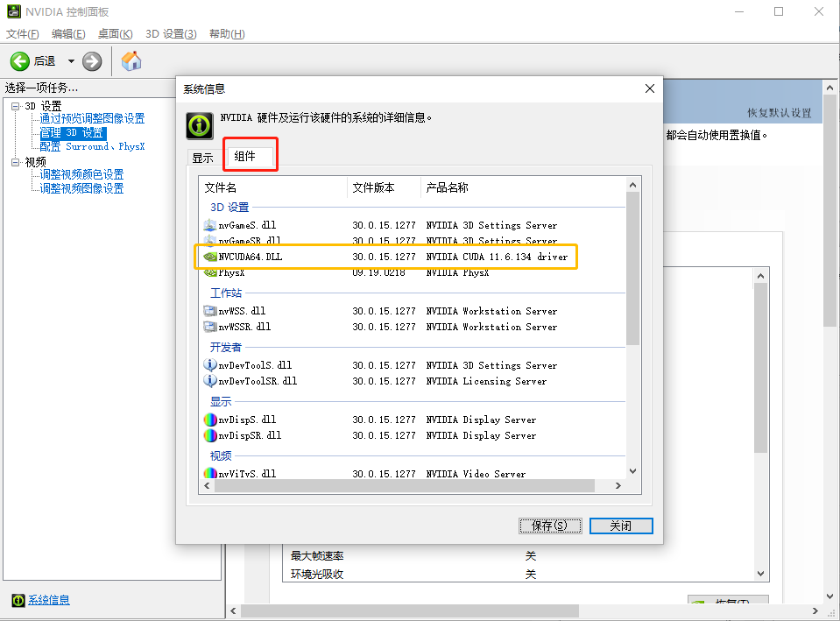Collapse the 3D 设置 tree node
Viewport: 840px width, 621px height.
[15, 106]
